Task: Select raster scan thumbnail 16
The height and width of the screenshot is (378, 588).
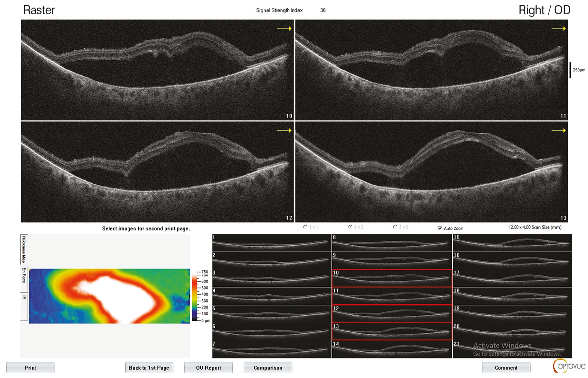Action: [x=512, y=260]
